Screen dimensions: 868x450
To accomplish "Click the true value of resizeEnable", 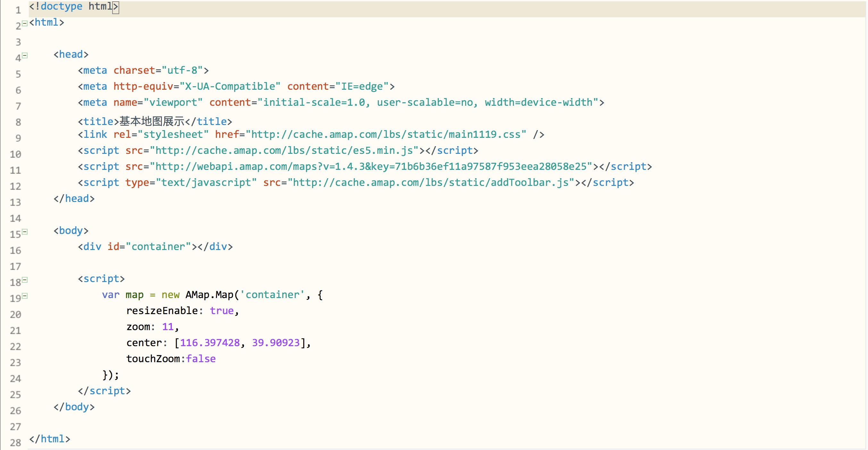I will coord(222,311).
